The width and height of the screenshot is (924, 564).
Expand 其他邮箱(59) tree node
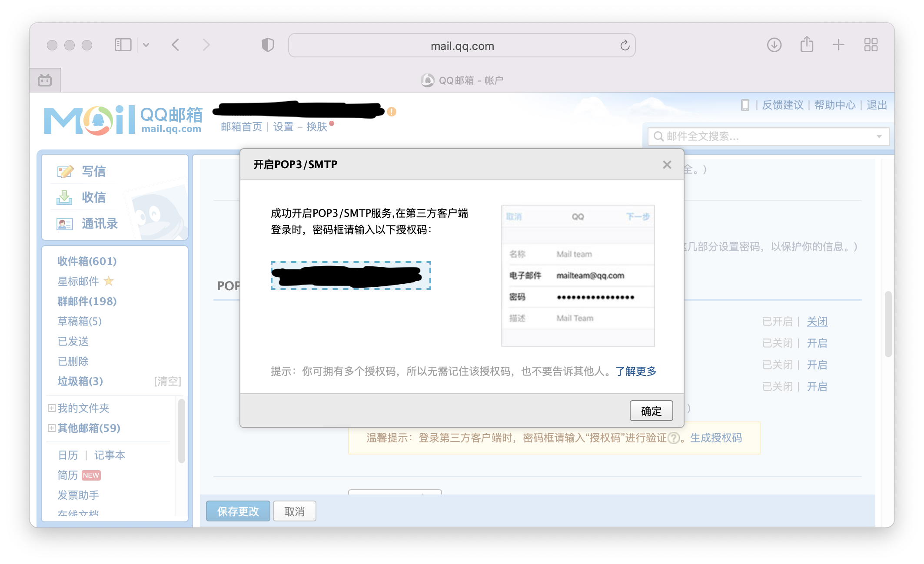click(x=51, y=428)
